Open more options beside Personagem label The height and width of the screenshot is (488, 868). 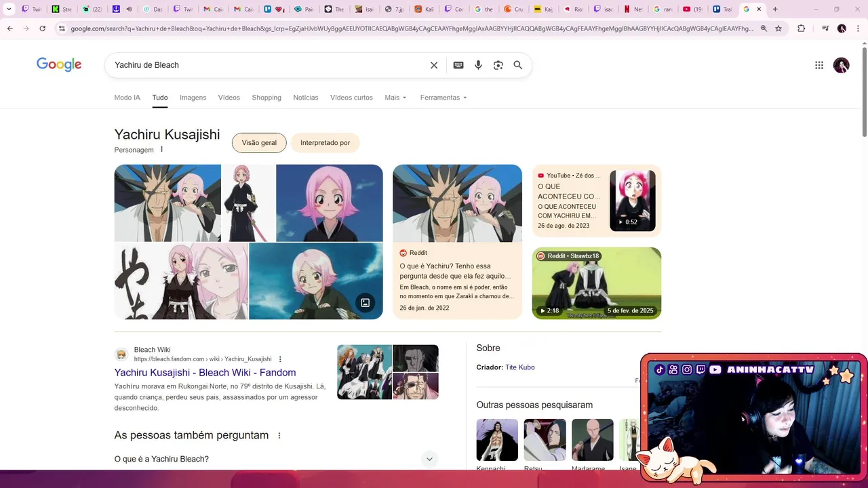[x=161, y=149]
